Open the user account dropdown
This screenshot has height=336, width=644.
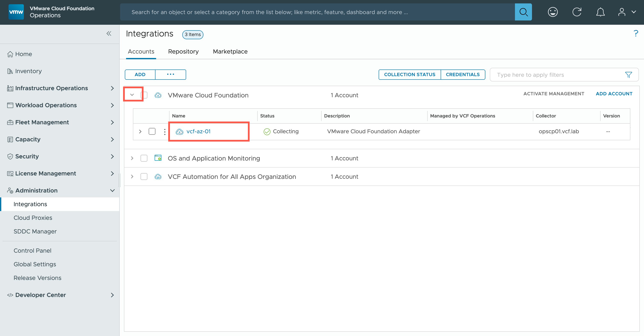tap(627, 12)
